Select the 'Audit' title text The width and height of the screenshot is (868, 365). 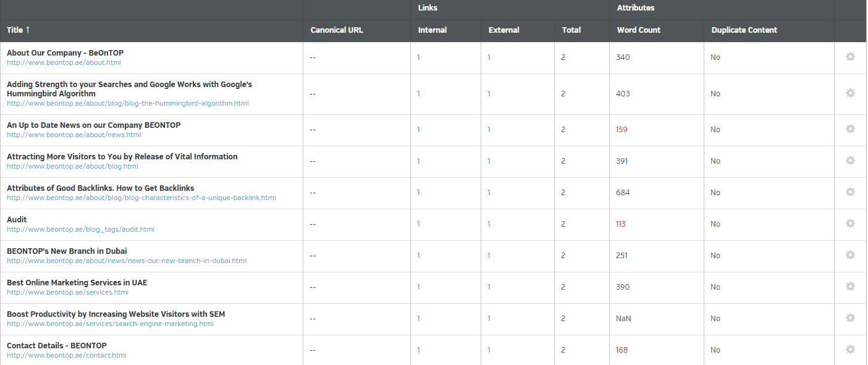pos(17,219)
